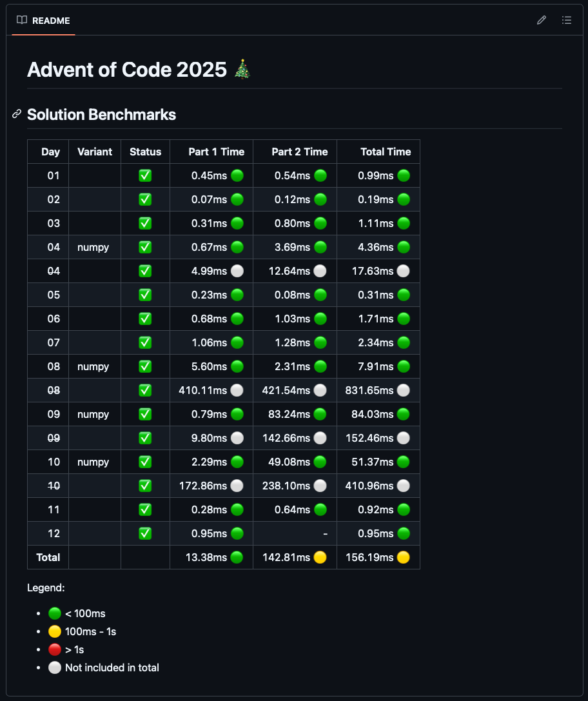Open the README outline list icon
The height and width of the screenshot is (701, 588).
click(567, 20)
